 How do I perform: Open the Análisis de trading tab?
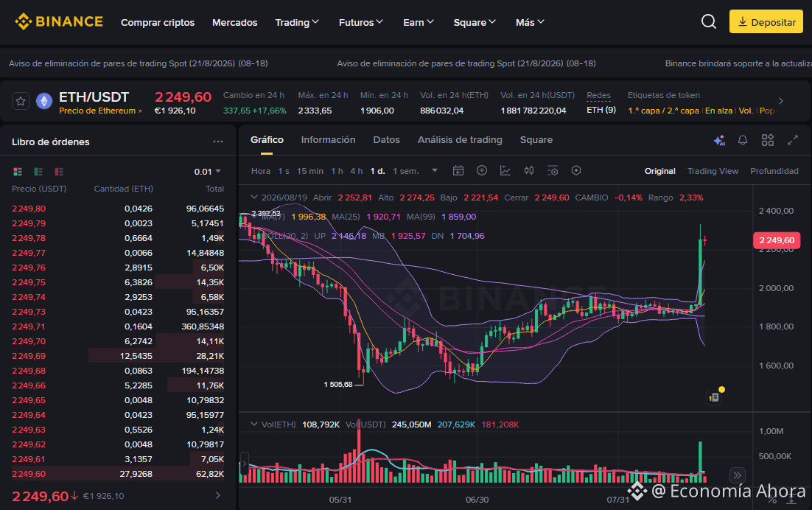pos(460,140)
